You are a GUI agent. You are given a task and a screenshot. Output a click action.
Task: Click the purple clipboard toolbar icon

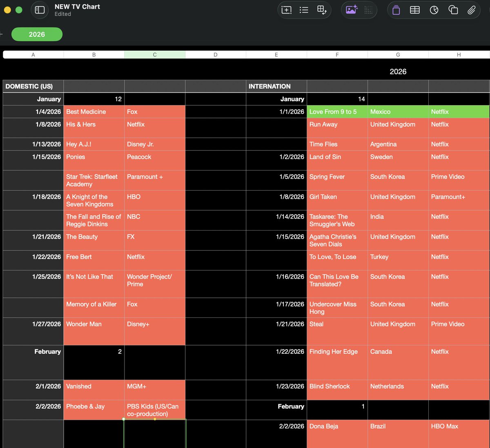[396, 10]
